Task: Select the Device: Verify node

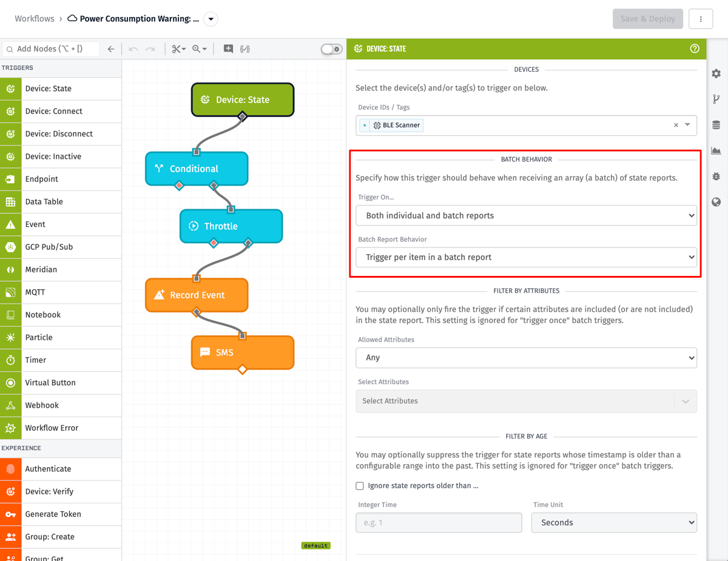Action: [61, 491]
